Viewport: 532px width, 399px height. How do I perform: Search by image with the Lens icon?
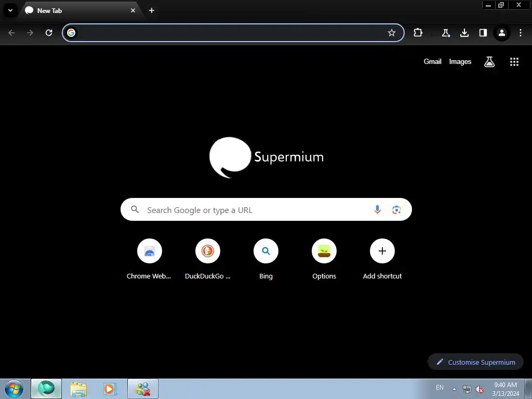[x=396, y=210]
